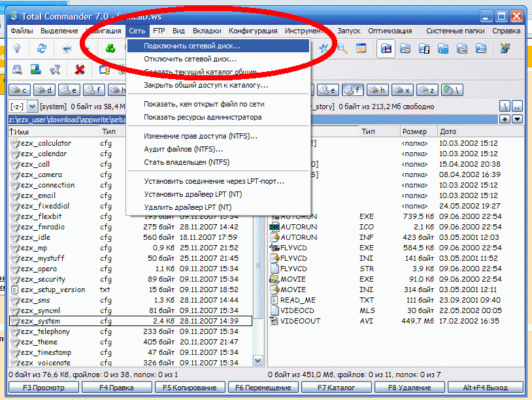Click the F7 Каталог button
Image resolution: width=532 pixels, height=400 pixels.
pos(336,388)
